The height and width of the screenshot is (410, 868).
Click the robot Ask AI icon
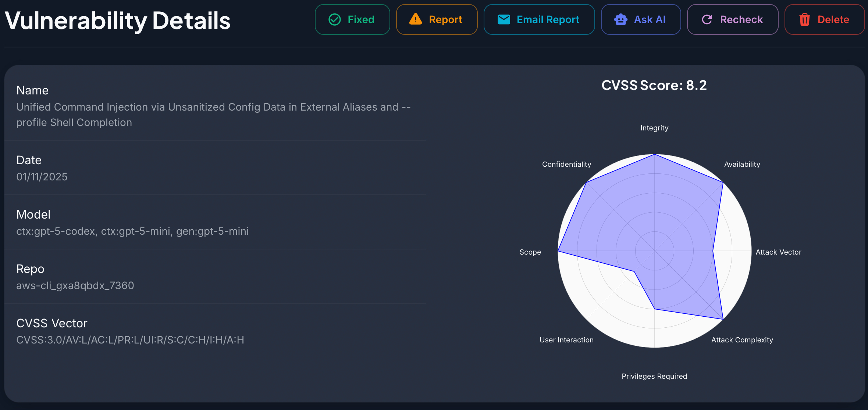point(620,19)
